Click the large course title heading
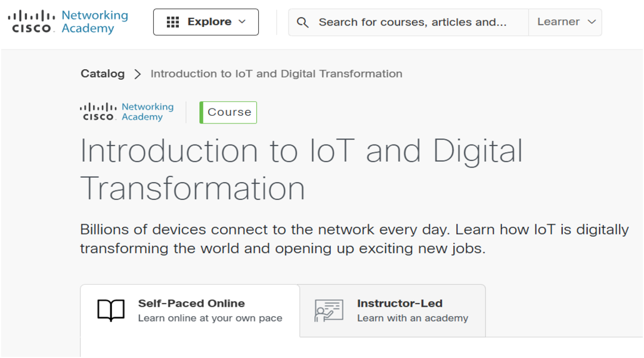644x358 pixels. pos(301,169)
